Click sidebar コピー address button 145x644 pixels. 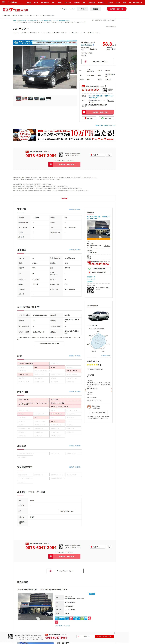pos(107,245)
